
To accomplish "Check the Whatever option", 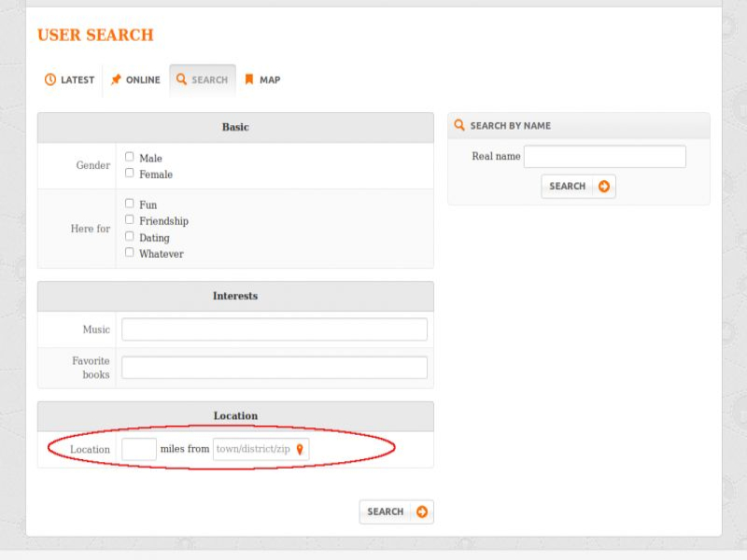I will tap(130, 252).
